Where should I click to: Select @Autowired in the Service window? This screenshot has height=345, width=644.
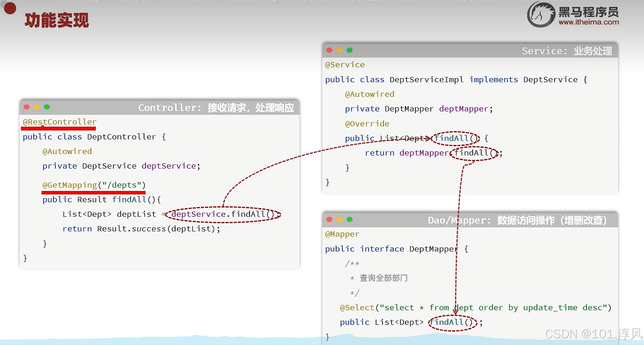pos(370,94)
